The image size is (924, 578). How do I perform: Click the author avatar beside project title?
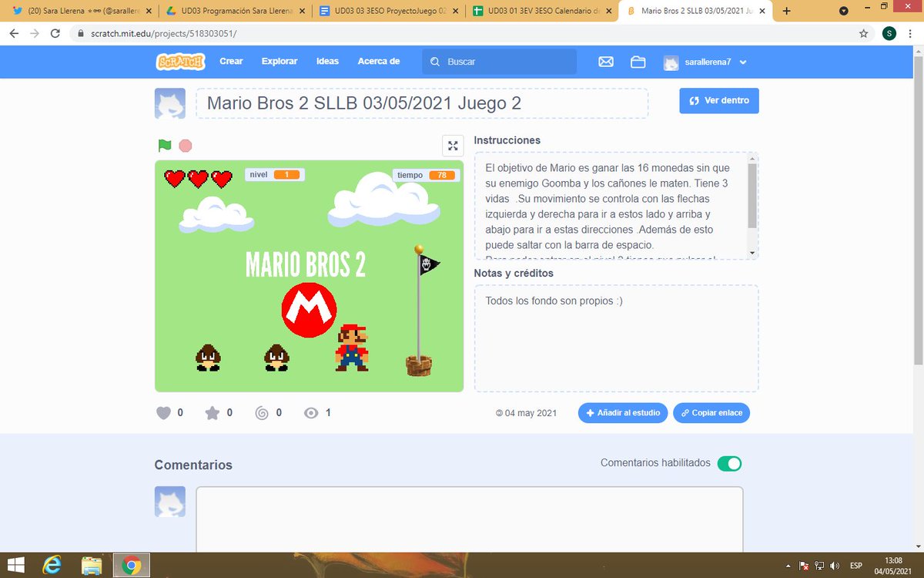coord(170,103)
